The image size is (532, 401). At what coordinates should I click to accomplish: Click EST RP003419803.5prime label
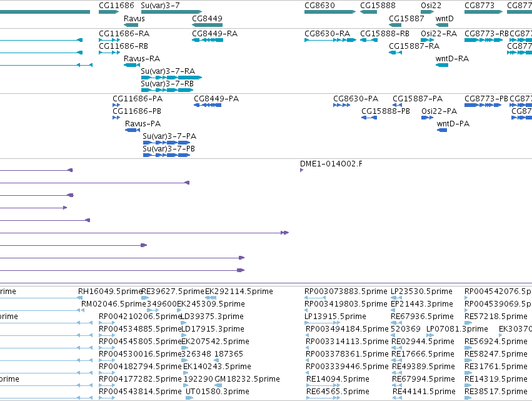(346, 304)
